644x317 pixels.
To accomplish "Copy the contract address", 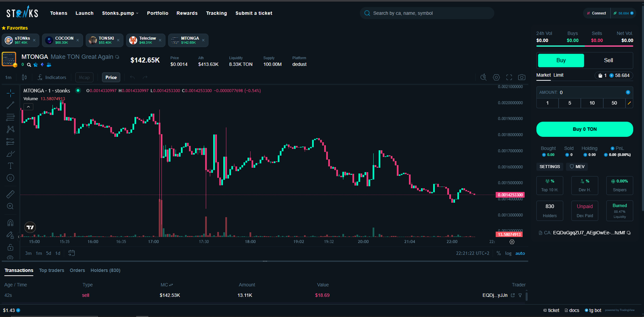I will 629,233.
